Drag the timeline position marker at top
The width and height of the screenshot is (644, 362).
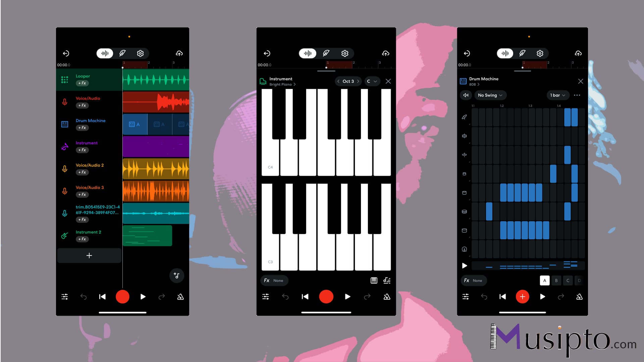point(122,68)
